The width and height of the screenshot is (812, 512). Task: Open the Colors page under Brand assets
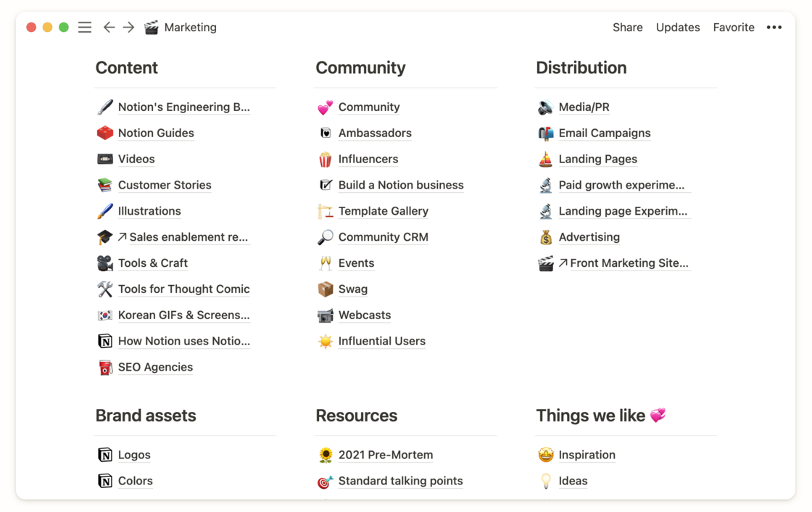point(135,481)
